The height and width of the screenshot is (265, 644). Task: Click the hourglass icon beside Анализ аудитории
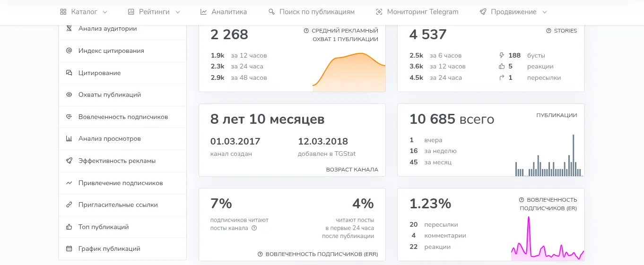69,29
